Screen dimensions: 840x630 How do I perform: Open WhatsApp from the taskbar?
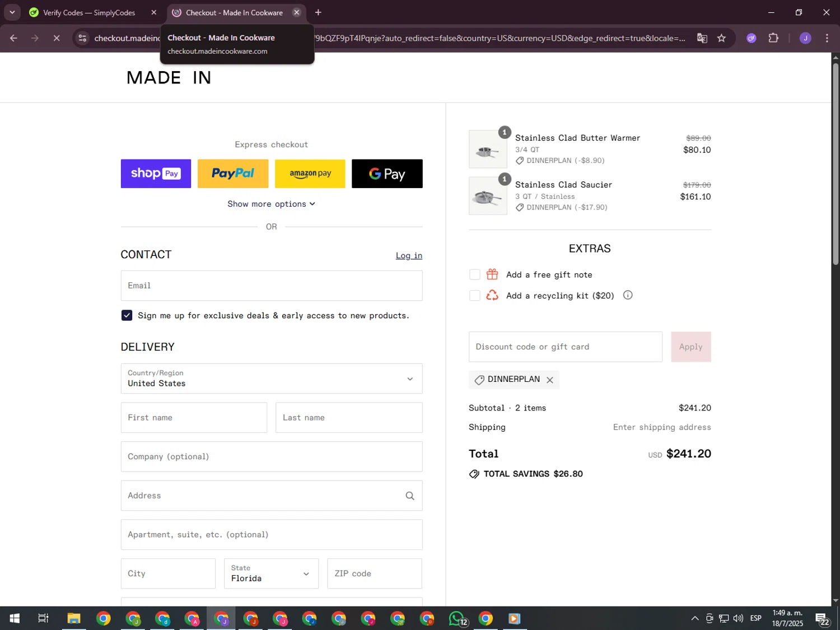[x=457, y=618]
